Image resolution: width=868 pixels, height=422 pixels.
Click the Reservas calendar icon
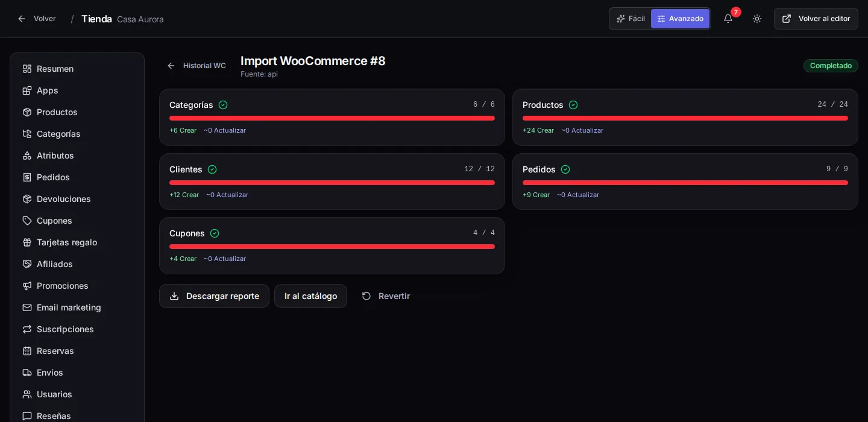coord(27,351)
